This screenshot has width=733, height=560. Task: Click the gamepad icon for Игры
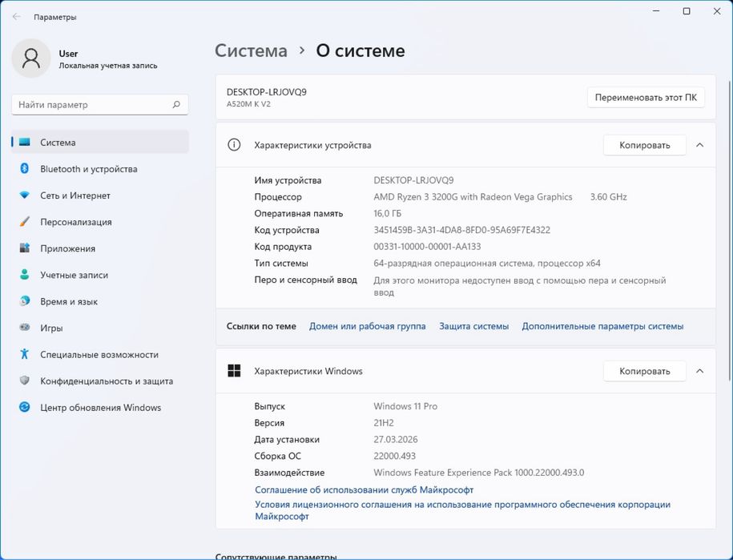click(x=24, y=328)
